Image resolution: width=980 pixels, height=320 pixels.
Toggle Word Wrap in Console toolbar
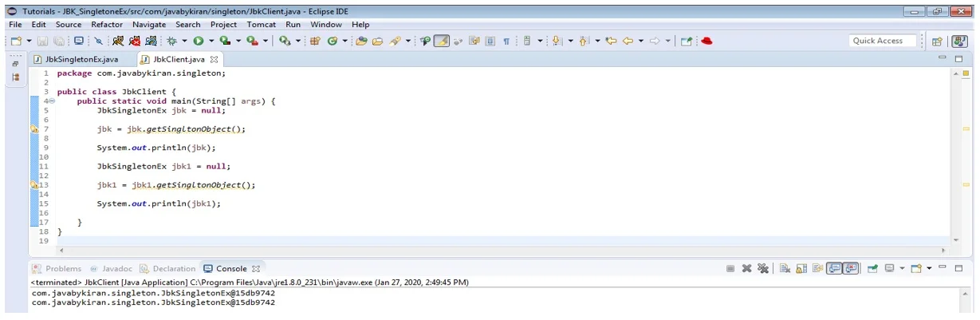(817, 268)
